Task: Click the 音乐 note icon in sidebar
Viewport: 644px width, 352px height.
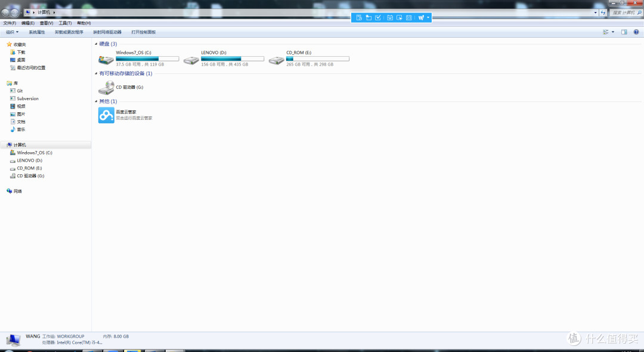Action: coord(13,129)
